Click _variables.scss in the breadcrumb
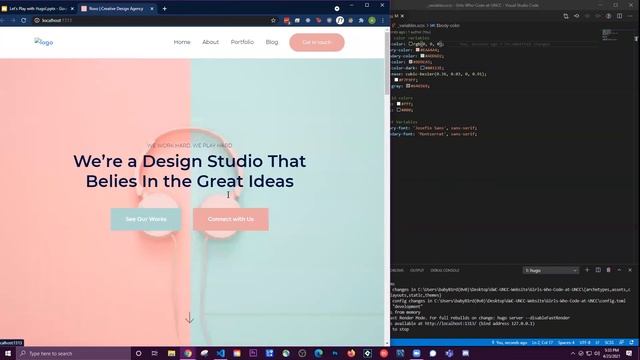Image resolution: width=640 pixels, height=360 pixels. [x=411, y=25]
